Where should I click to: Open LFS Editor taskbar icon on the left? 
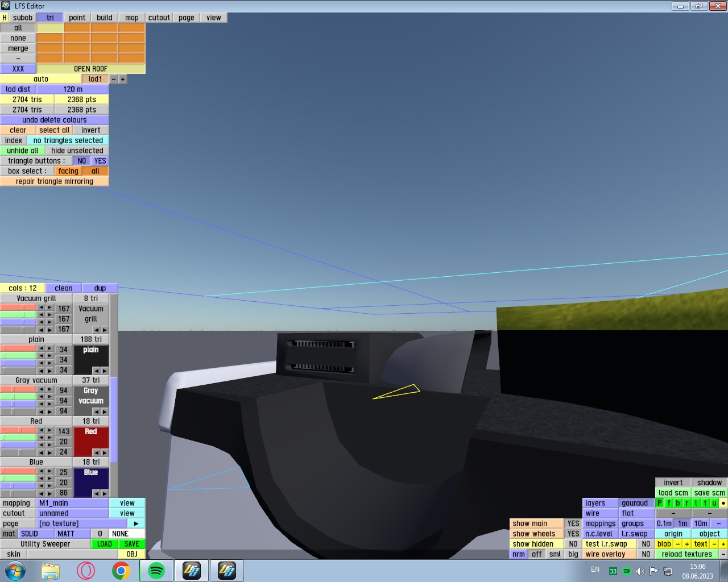[x=192, y=571]
